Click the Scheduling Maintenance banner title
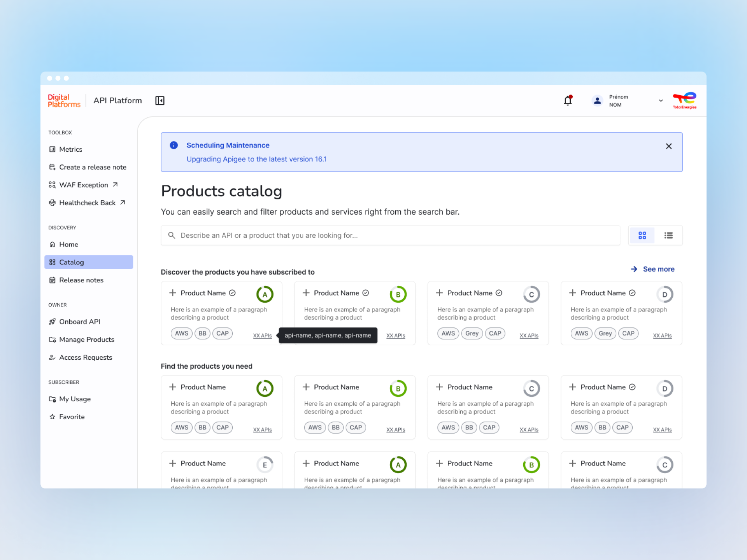This screenshot has height=560, width=747. point(228,145)
